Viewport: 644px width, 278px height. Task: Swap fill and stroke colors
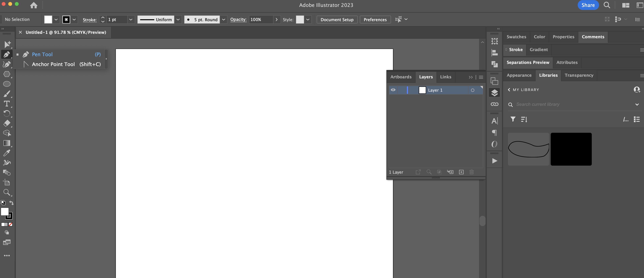[x=11, y=202]
